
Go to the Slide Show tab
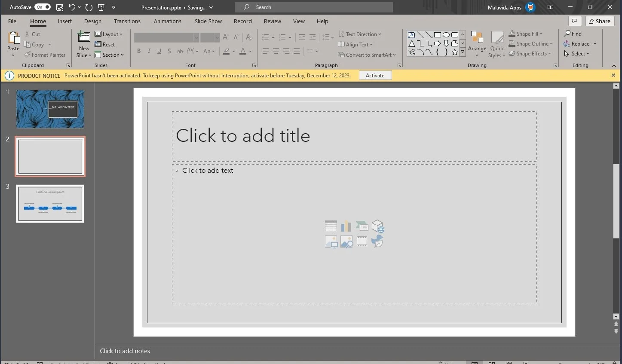click(x=208, y=21)
